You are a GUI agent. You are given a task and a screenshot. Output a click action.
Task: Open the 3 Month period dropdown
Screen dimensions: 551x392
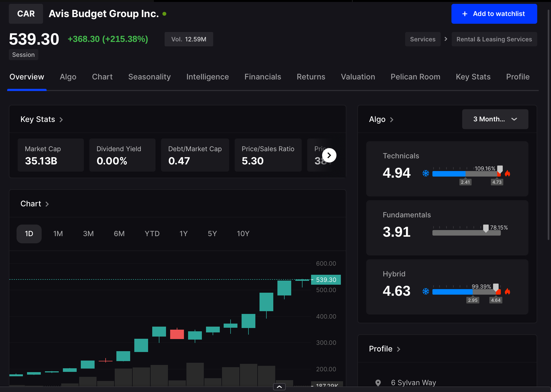495,119
